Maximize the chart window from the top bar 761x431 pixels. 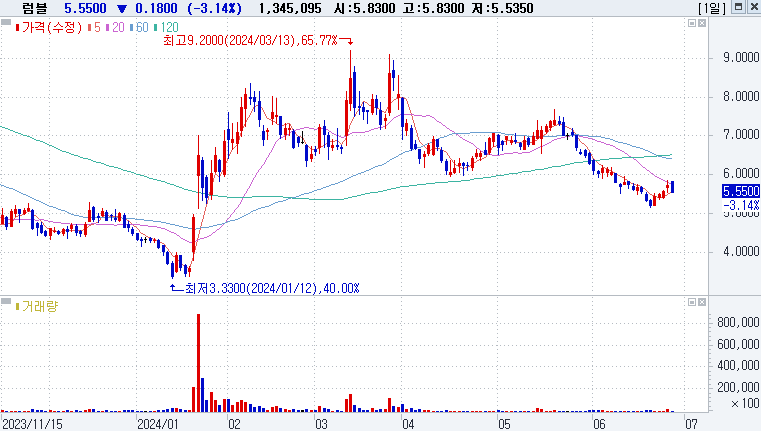[x=738, y=7]
